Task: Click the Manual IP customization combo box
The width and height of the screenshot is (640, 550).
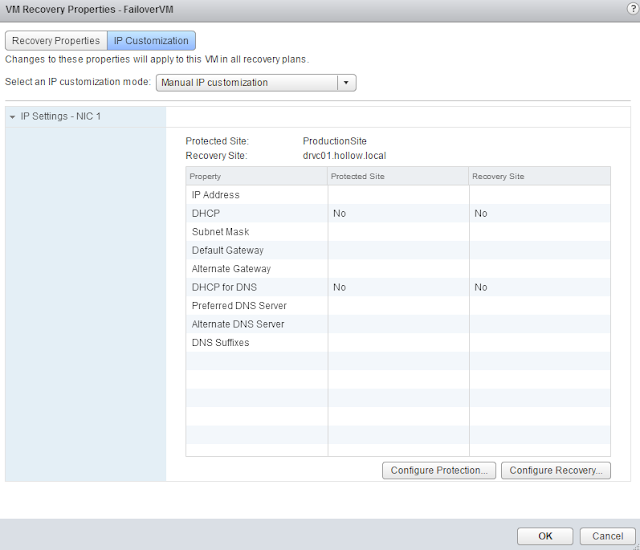Action: tap(256, 82)
